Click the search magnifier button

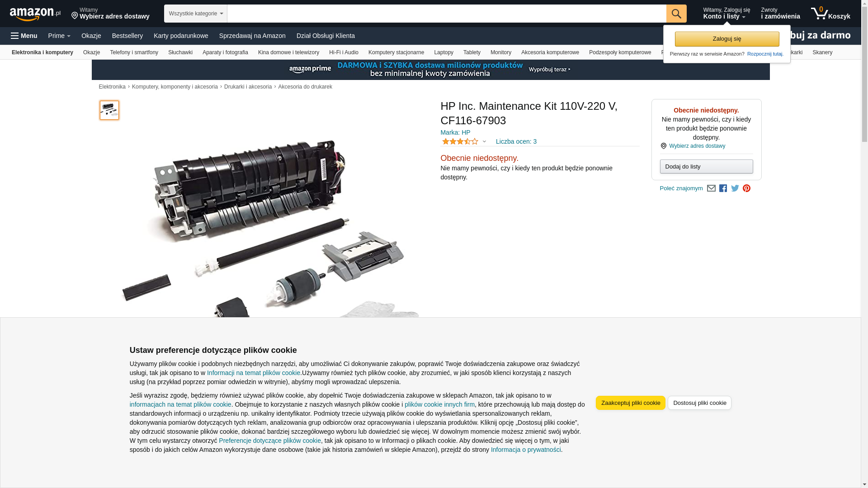coord(676,14)
